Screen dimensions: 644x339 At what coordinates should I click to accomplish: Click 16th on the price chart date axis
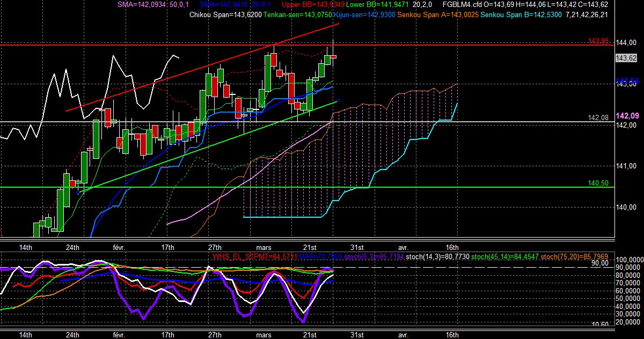pos(452,247)
